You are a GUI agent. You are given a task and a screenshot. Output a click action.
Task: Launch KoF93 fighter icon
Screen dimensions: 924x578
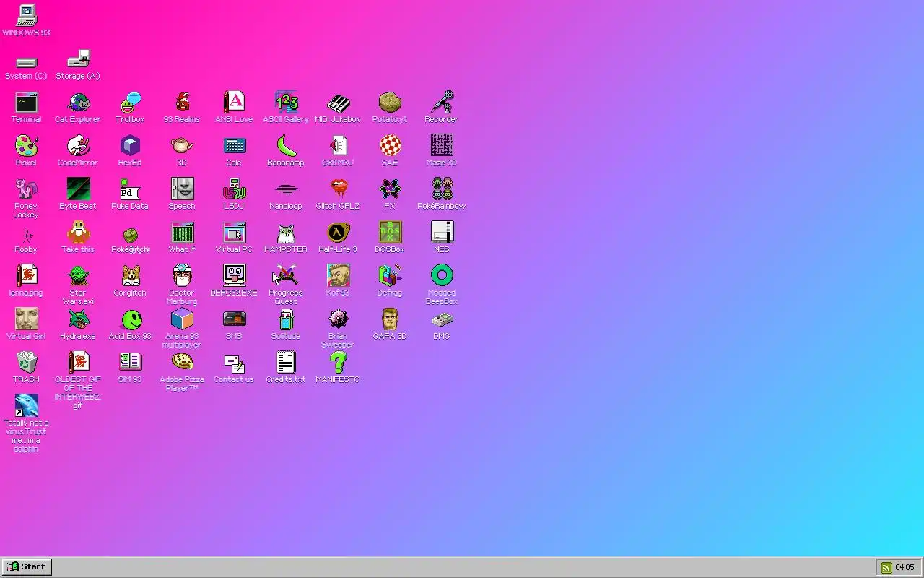pos(338,276)
